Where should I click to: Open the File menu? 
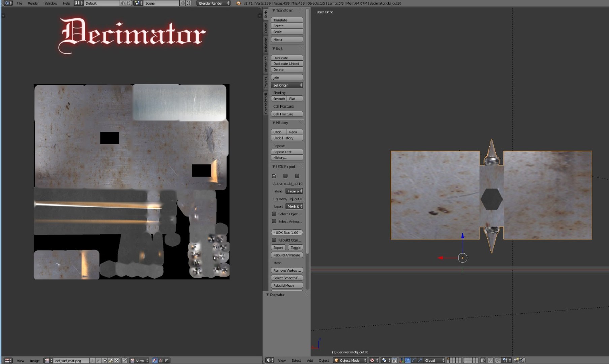click(x=19, y=3)
